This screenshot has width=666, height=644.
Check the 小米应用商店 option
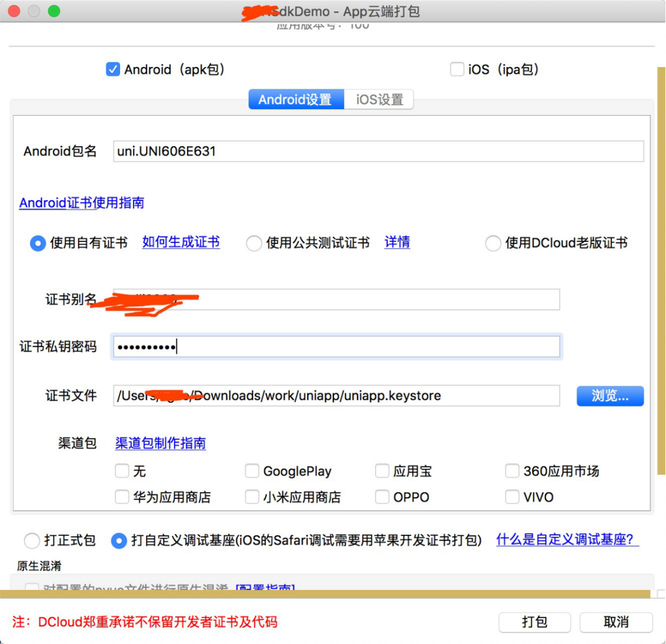pos(252,497)
